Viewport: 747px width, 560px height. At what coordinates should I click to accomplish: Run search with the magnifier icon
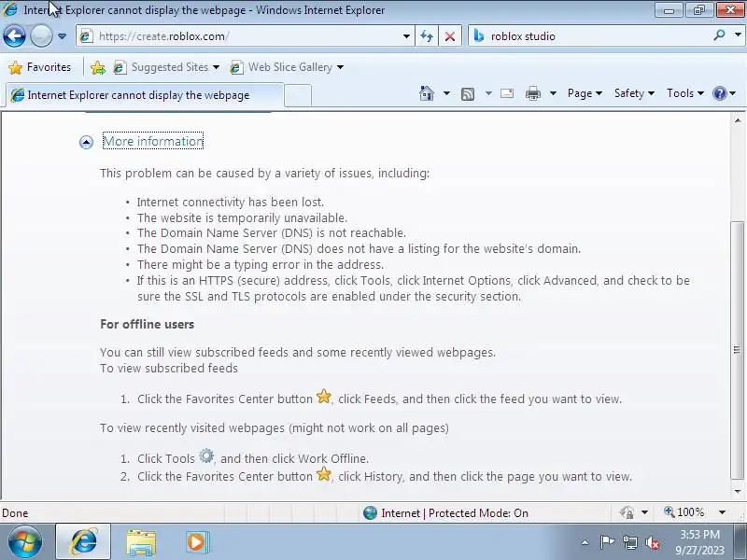click(x=719, y=35)
